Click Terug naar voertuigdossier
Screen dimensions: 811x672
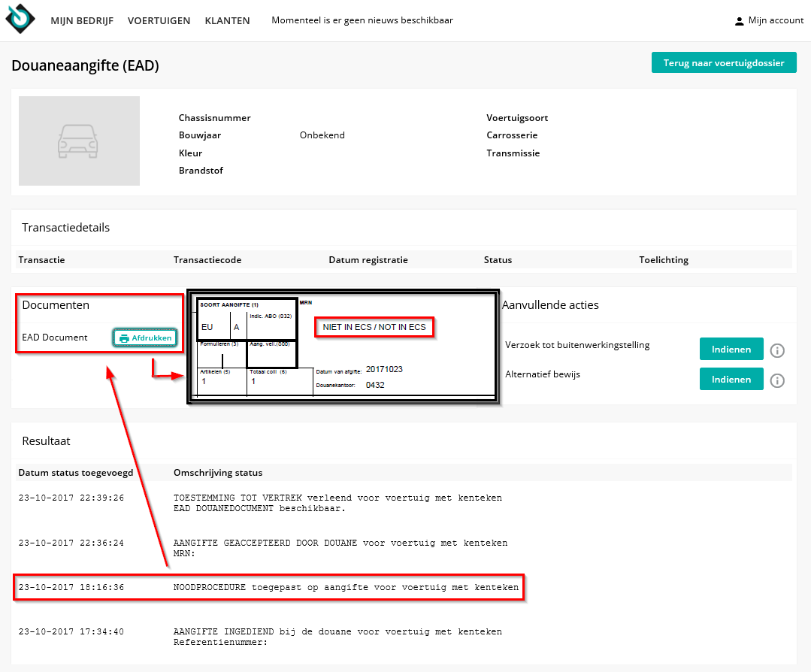click(724, 62)
